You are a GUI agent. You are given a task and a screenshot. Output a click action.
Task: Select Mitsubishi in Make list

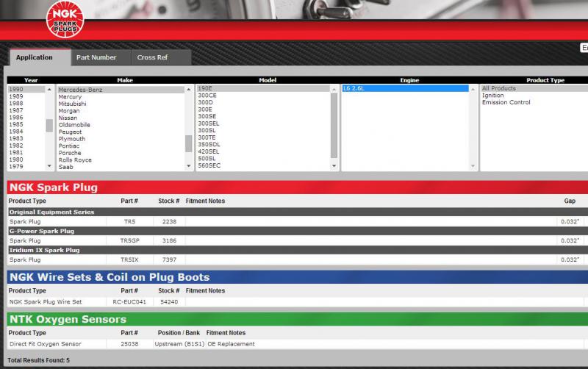tap(72, 104)
